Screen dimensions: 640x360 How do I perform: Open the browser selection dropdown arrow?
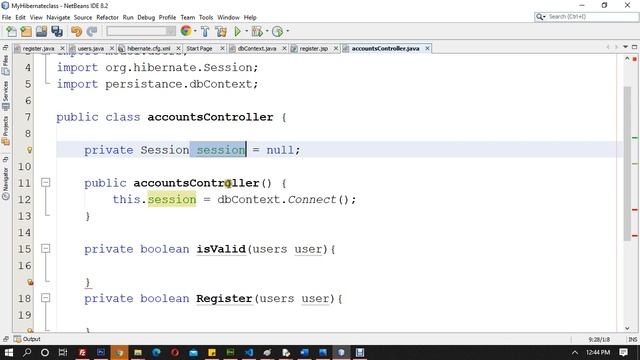click(x=195, y=31)
